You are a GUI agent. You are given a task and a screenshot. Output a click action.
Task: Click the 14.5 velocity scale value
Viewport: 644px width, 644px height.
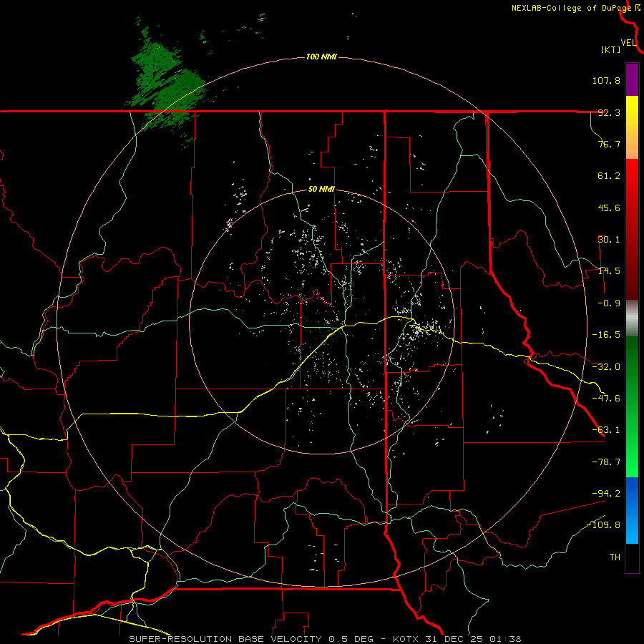pos(609,271)
